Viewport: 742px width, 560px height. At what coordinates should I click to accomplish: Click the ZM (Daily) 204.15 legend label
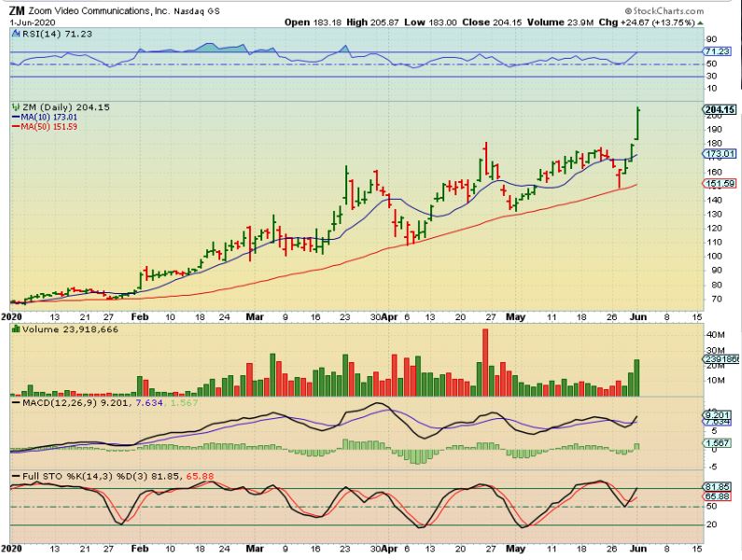click(65, 107)
